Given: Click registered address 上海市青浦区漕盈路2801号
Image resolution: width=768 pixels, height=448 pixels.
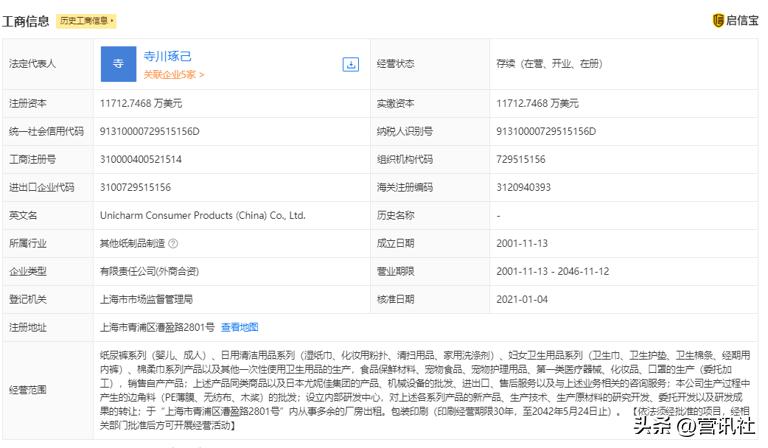Looking at the screenshot, I should 157,327.
